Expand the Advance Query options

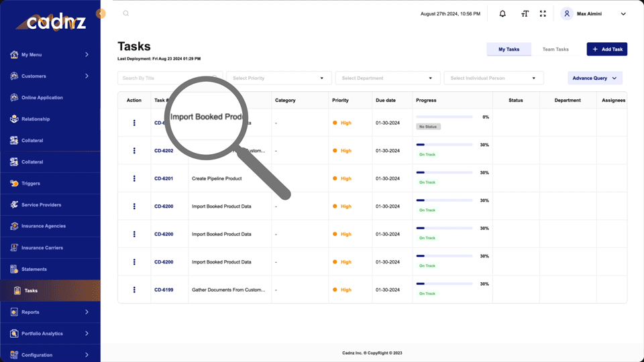[x=594, y=78]
